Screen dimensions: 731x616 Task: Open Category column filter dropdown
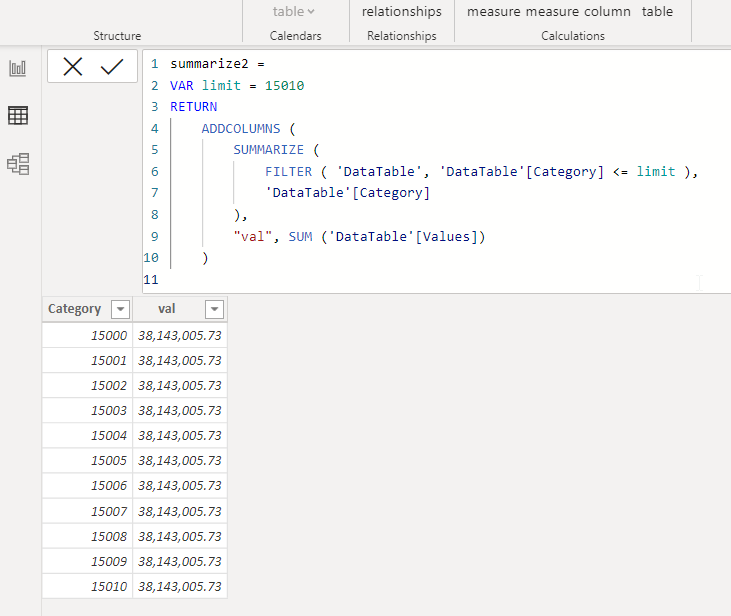(x=120, y=309)
